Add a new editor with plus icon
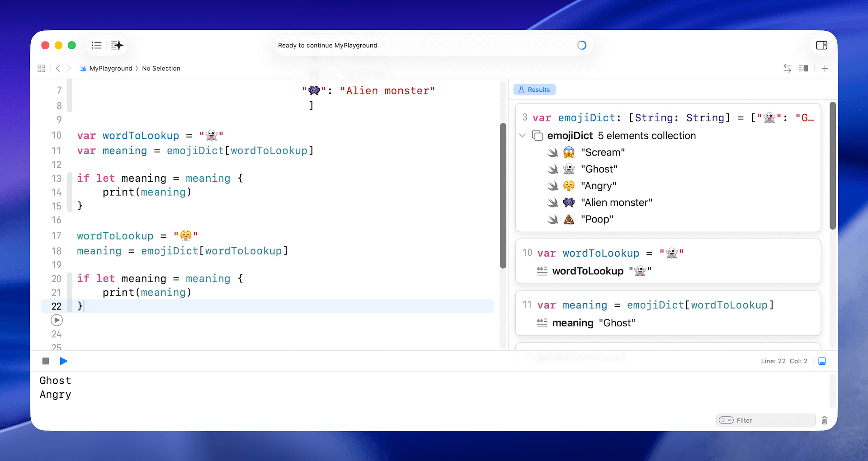 825,68
